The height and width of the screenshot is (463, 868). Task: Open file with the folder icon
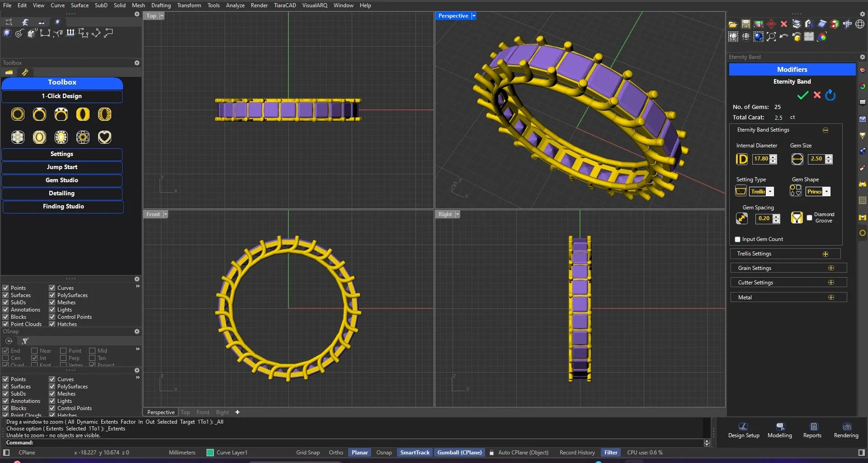tap(733, 24)
